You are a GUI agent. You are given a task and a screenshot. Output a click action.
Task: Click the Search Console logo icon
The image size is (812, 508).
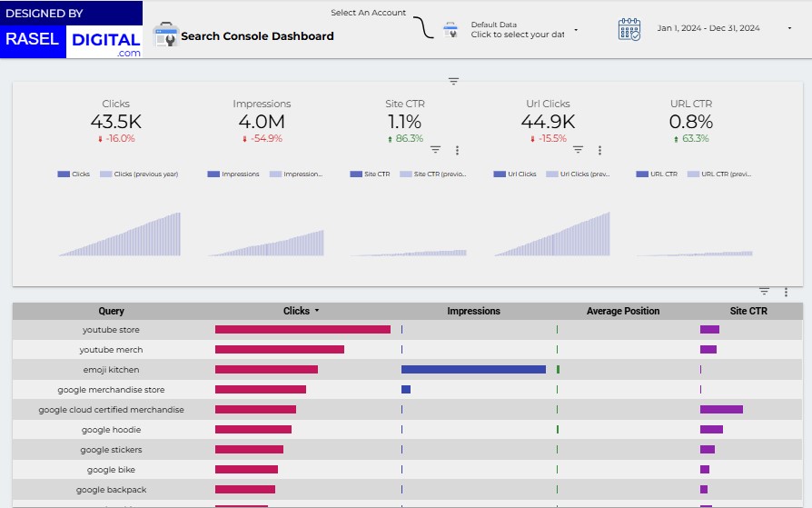pyautogui.click(x=166, y=35)
